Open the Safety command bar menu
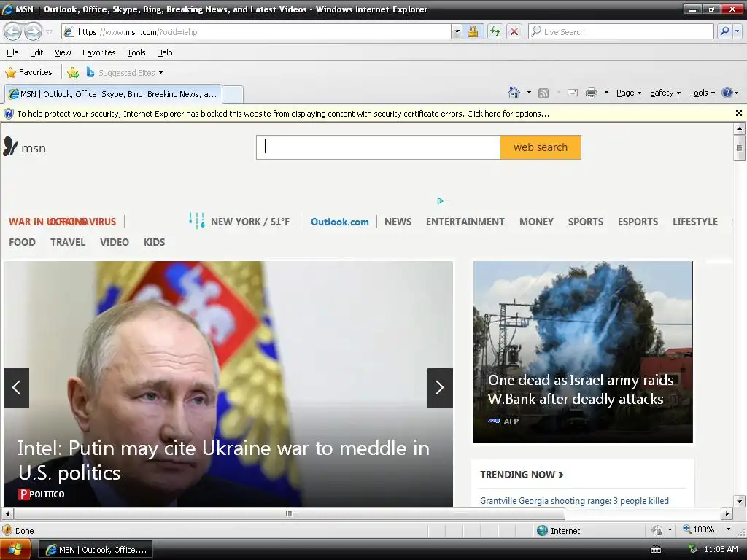 [665, 93]
